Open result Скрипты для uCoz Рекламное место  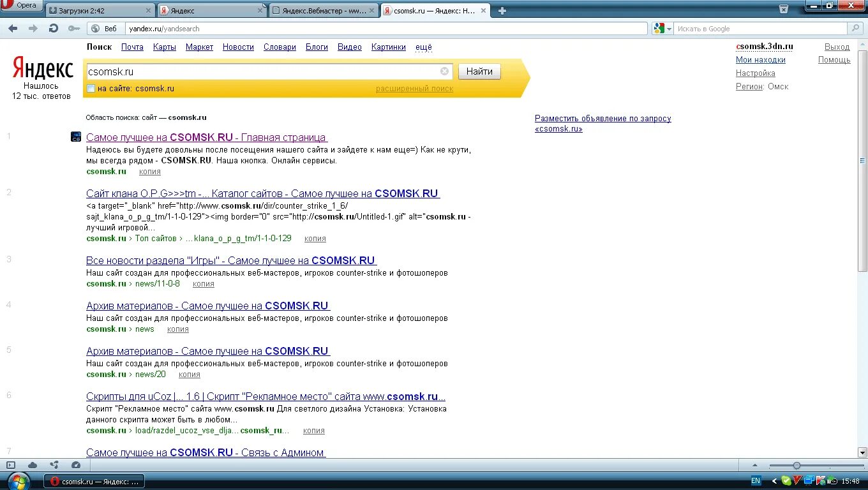[x=266, y=397]
